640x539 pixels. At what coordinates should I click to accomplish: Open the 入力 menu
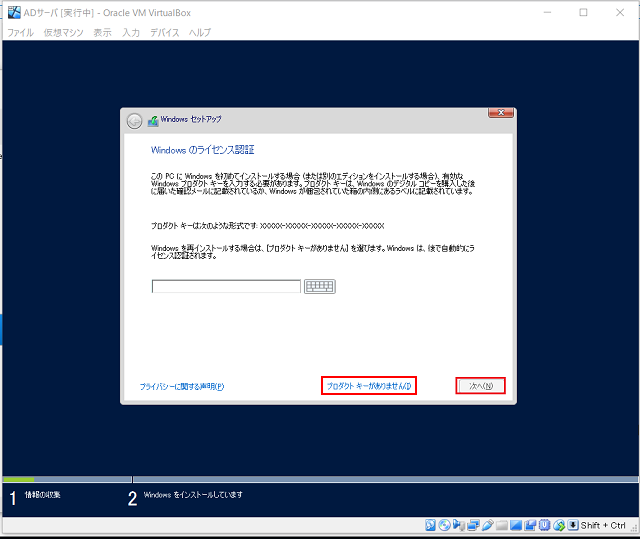pyautogui.click(x=131, y=33)
